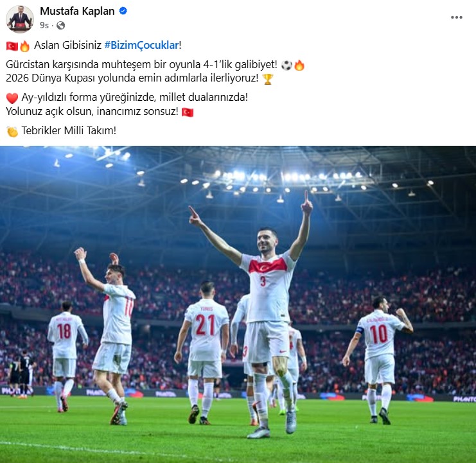Click jersey number 21 in the photo
This screenshot has height=463, width=476.
[x=206, y=325]
